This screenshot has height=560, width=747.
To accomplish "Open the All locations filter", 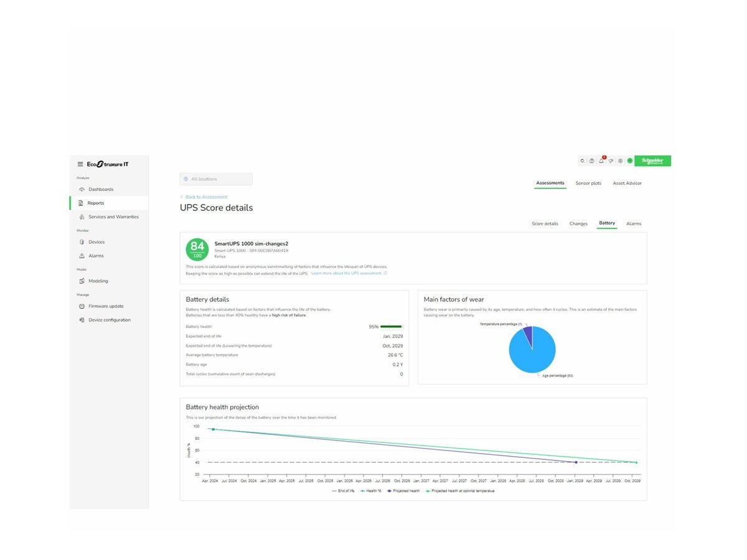I will [215, 179].
